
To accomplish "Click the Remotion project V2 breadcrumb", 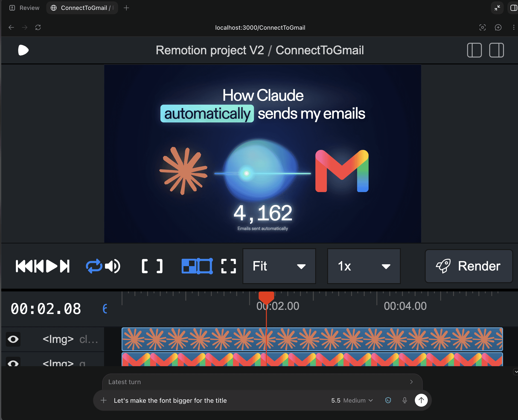I will tap(210, 50).
